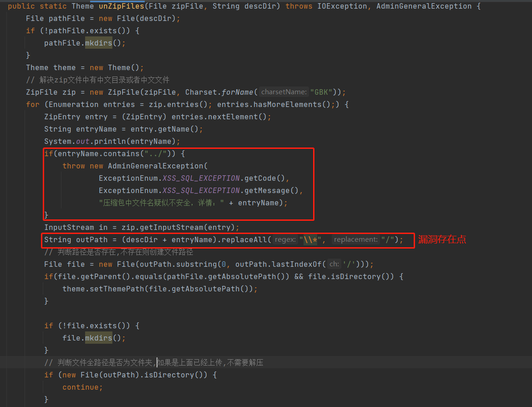Screen dimensions: 532x407
Task: Click the "GBK" string literal
Action: (x=321, y=92)
